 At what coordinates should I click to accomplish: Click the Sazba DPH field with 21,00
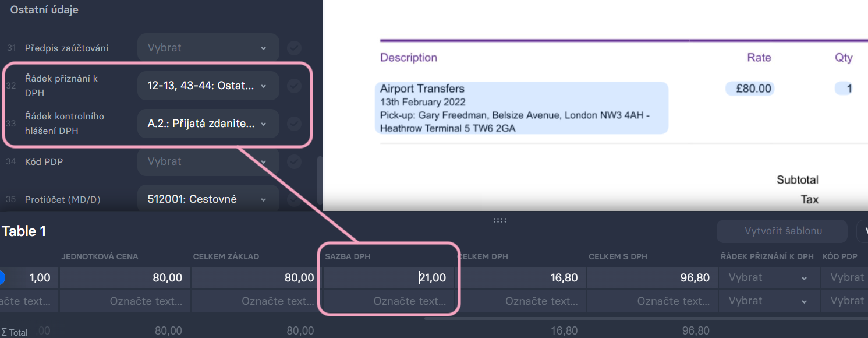(x=388, y=278)
